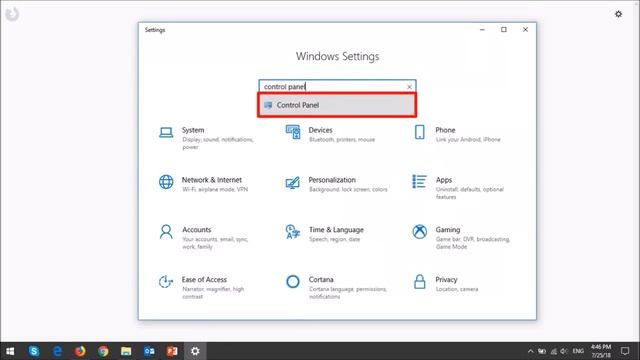Image resolution: width=640 pixels, height=360 pixels.
Task: Click the Phone category title
Action: point(445,130)
